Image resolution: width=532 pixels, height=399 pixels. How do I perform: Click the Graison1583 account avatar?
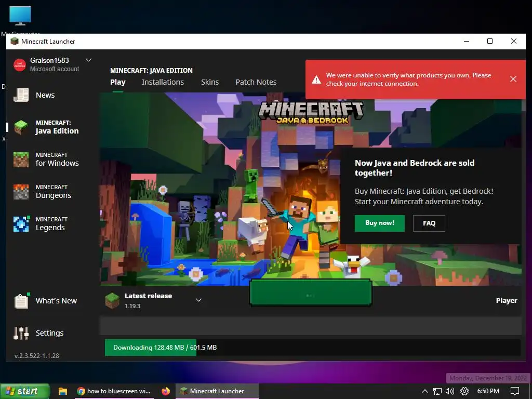pos(20,64)
